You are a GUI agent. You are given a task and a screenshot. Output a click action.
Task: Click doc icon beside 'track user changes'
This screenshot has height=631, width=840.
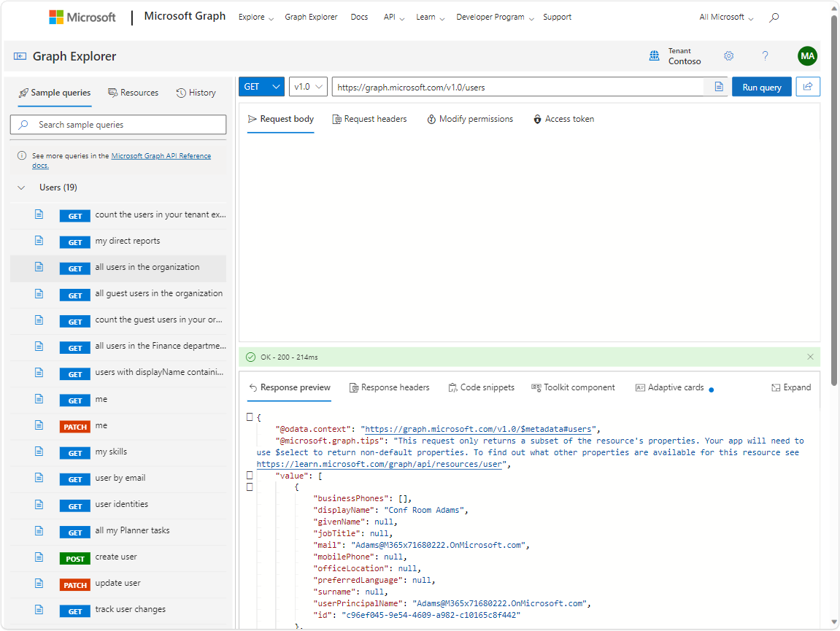[39, 610]
